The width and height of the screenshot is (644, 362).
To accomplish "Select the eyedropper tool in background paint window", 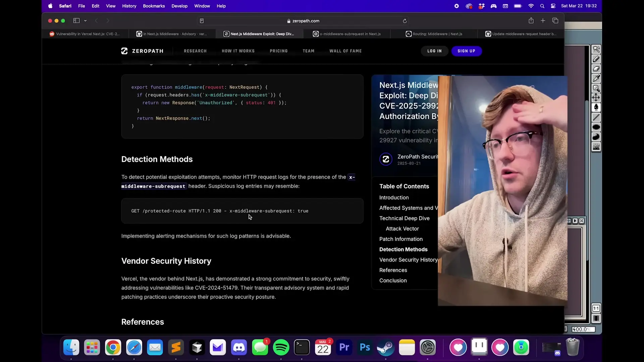I will pyautogui.click(x=596, y=78).
